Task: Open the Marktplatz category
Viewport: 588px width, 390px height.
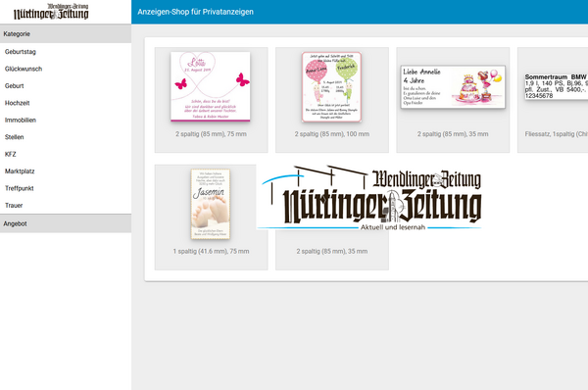Action: click(x=20, y=171)
